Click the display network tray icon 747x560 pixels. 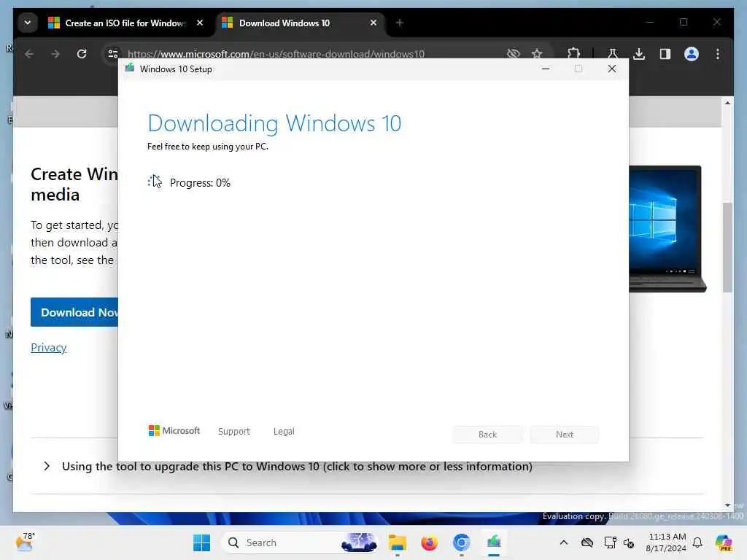610,542
